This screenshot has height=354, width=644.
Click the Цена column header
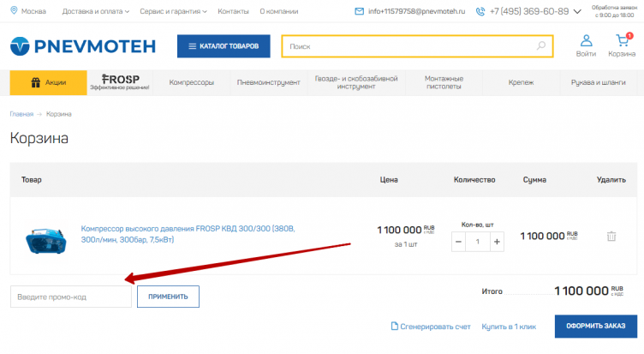389,180
